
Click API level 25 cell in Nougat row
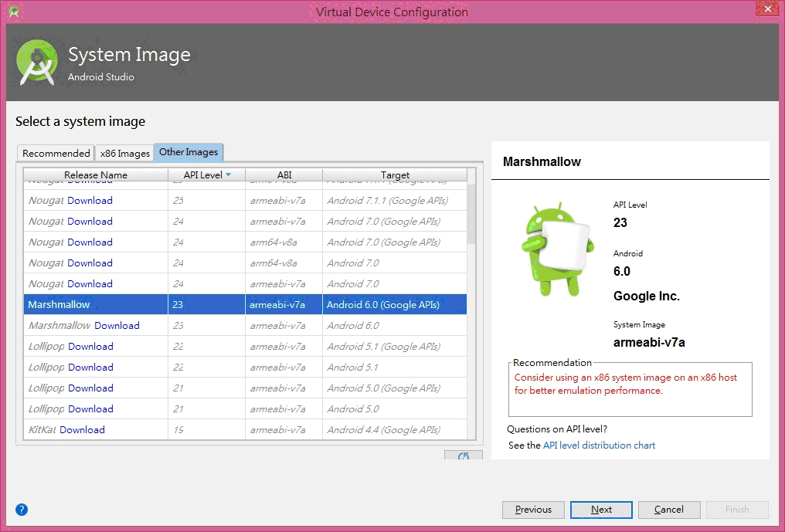pos(207,200)
